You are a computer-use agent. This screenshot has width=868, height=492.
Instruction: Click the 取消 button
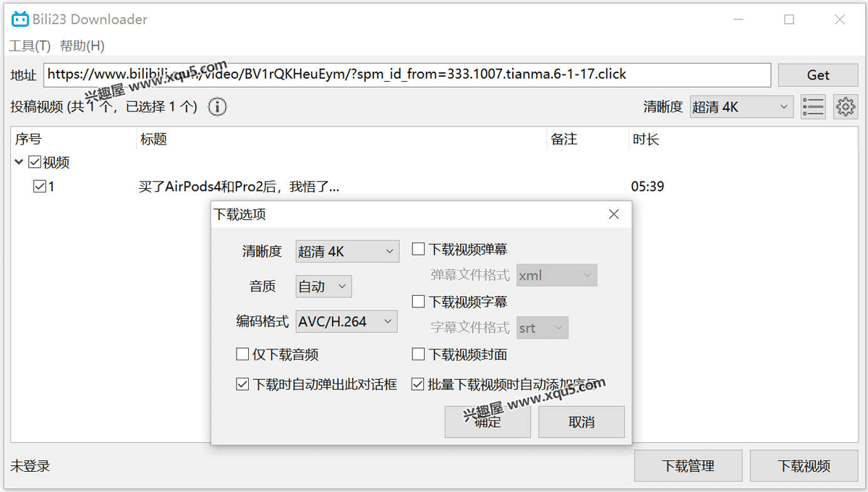582,422
